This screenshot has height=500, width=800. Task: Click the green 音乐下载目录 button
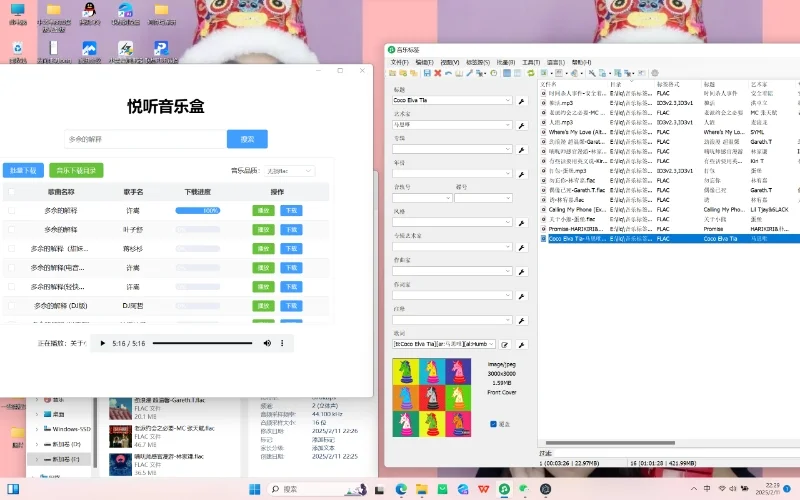coord(77,170)
